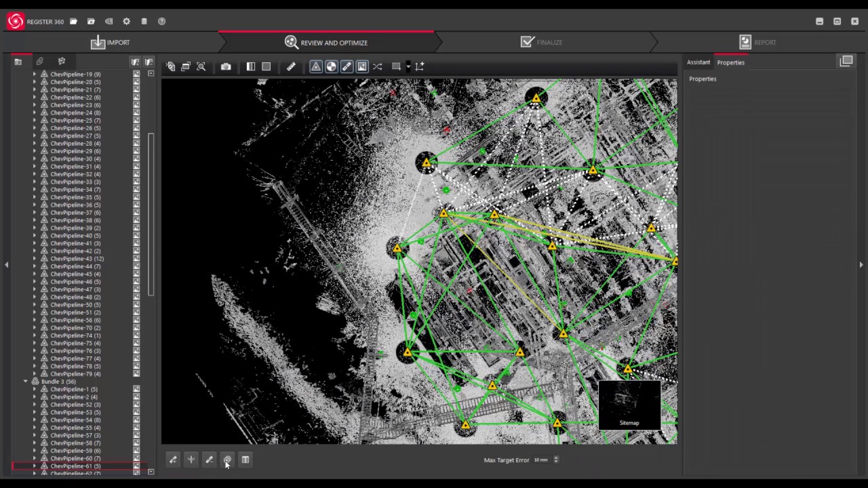Open the Settings gear
The height and width of the screenshot is (488, 868).
pyautogui.click(x=126, y=22)
